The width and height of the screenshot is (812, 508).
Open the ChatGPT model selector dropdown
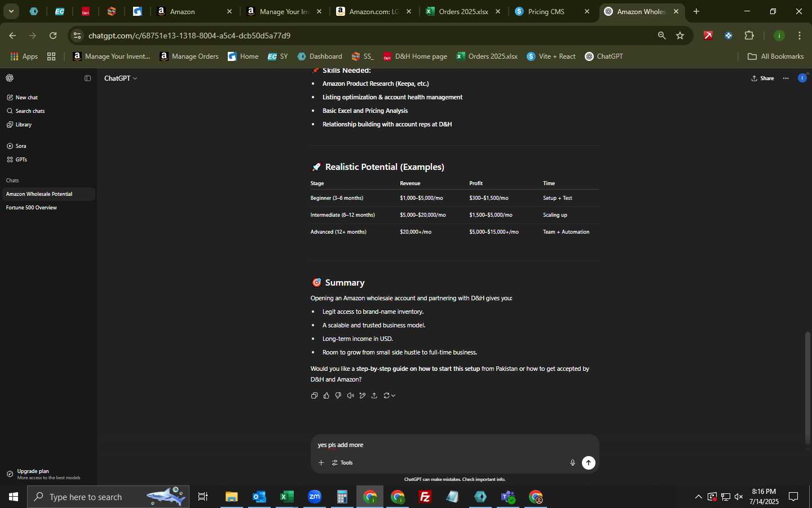coord(121,78)
